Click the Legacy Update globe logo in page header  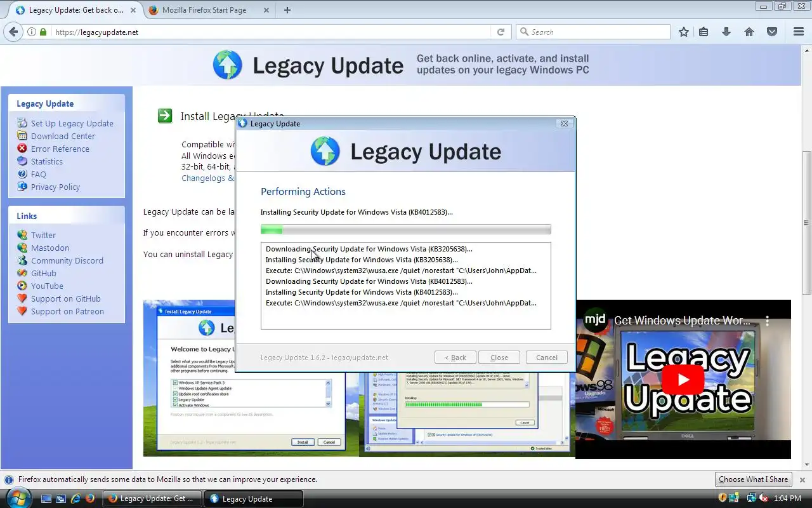point(227,65)
